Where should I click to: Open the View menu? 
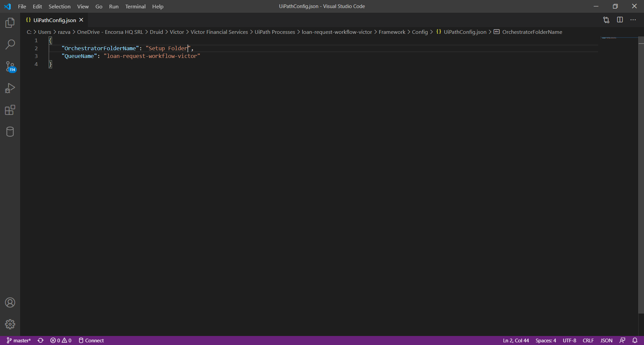pyautogui.click(x=83, y=6)
